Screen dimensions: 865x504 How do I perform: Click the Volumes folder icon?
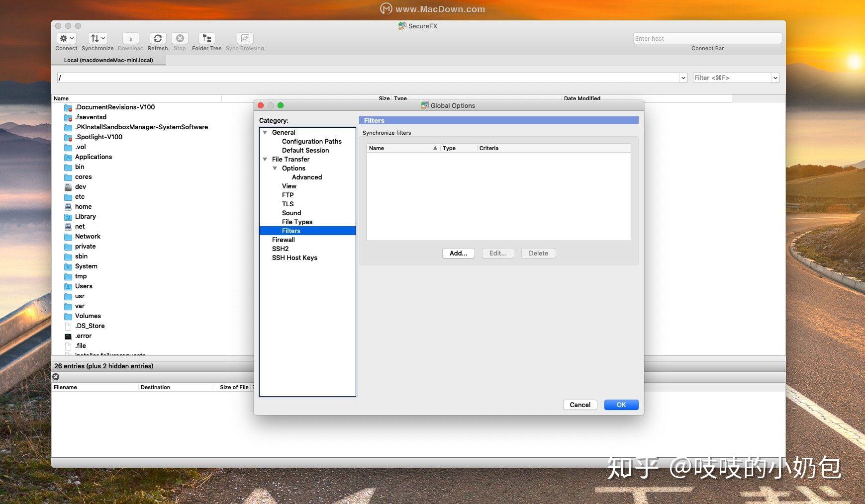pos(68,316)
